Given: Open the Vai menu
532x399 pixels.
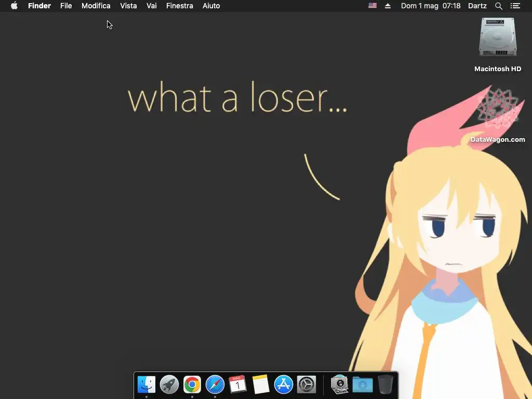Looking at the screenshot, I should [x=151, y=6].
